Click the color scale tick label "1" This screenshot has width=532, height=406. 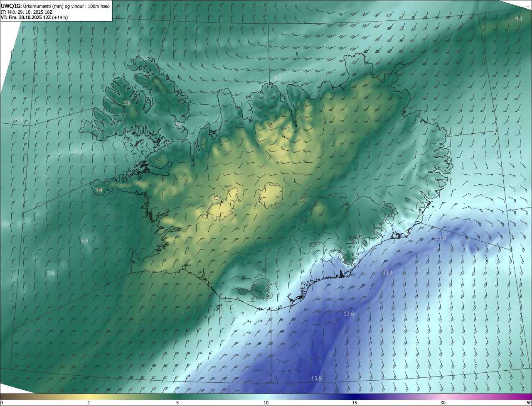(89, 403)
